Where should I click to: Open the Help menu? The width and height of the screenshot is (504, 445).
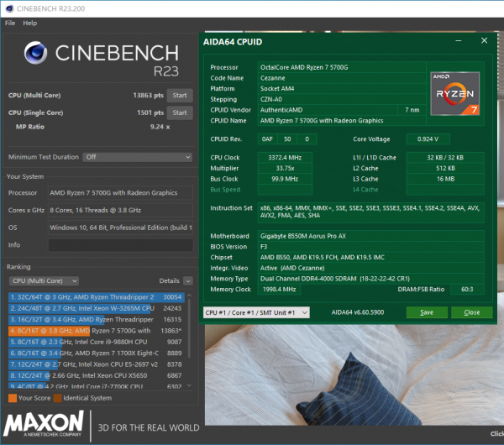(x=29, y=24)
